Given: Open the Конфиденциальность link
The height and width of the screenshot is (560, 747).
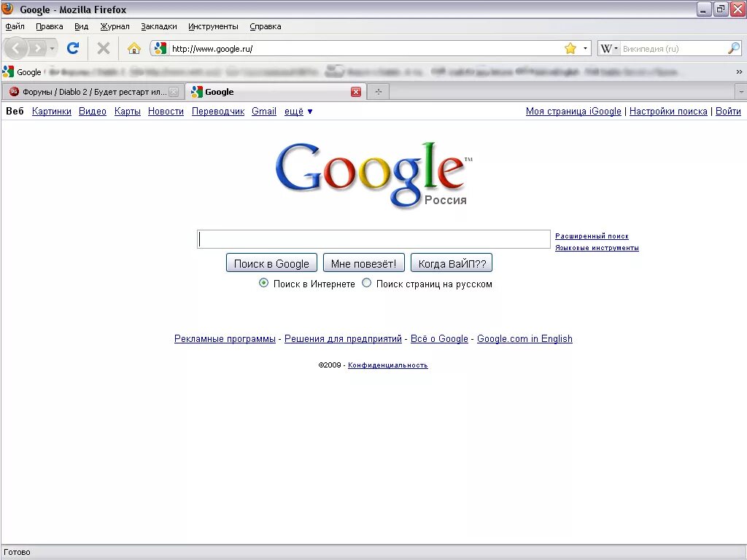Looking at the screenshot, I should (x=388, y=365).
